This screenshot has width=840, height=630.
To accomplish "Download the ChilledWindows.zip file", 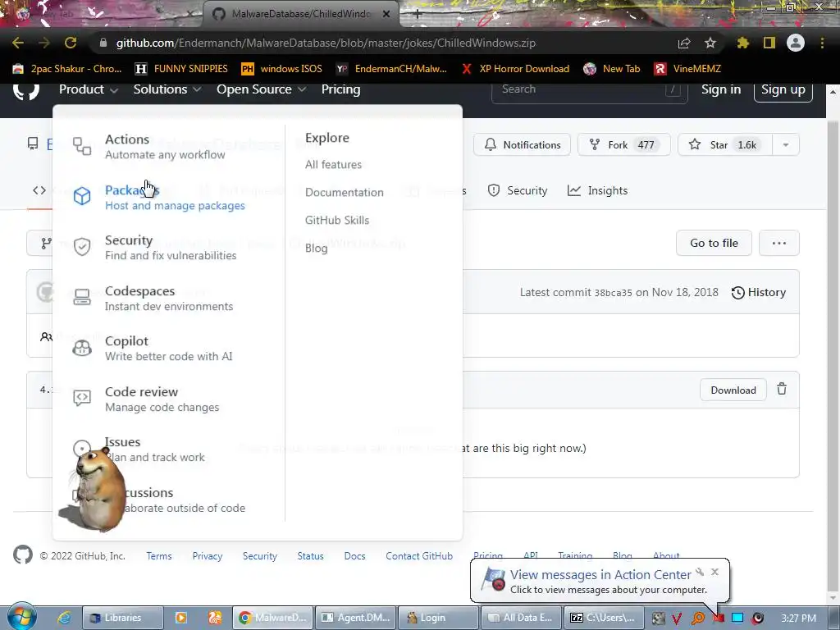I will click(733, 390).
